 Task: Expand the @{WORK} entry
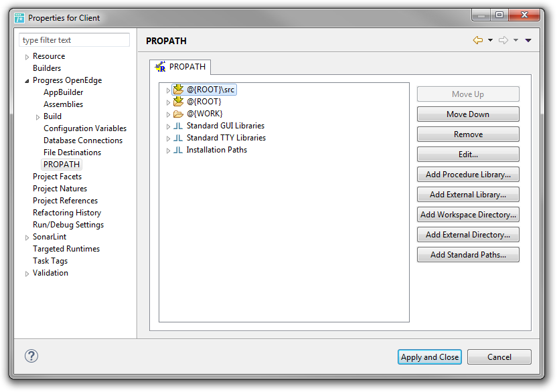[168, 114]
